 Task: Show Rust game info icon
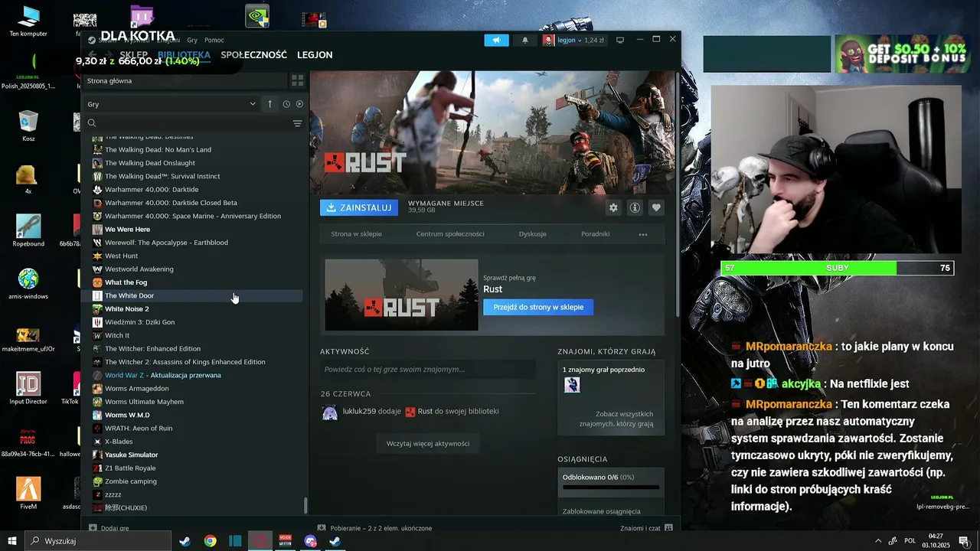(635, 207)
